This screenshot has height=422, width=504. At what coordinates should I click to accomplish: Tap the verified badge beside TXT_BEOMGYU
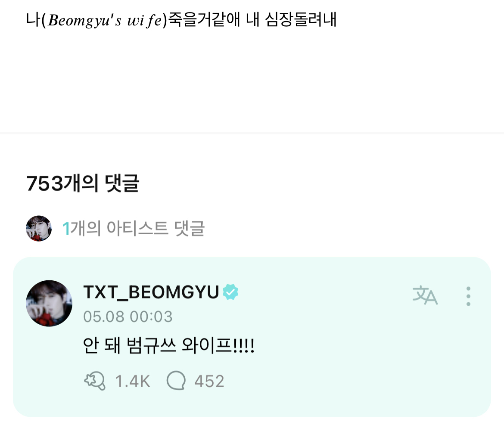tap(230, 292)
